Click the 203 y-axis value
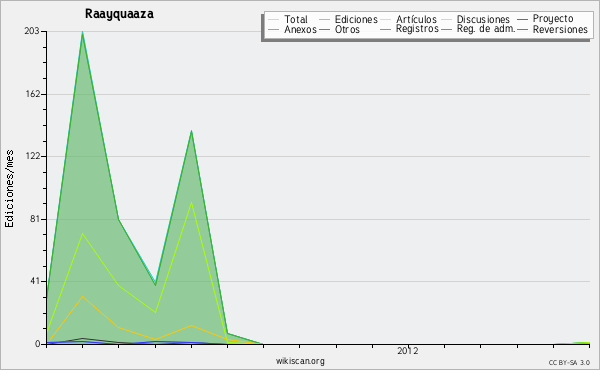Screen dimensions: 600x370 [x=32, y=31]
